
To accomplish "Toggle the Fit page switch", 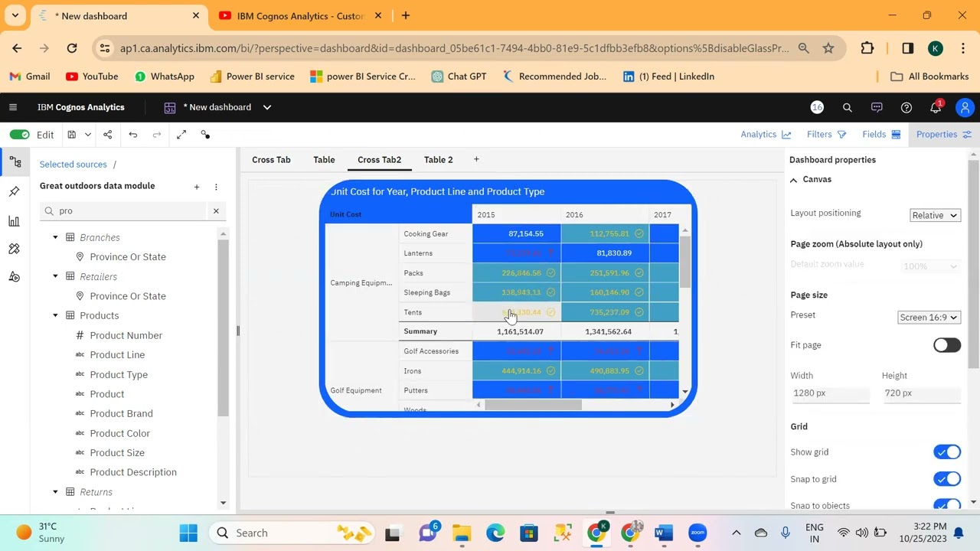I will [x=947, y=345].
